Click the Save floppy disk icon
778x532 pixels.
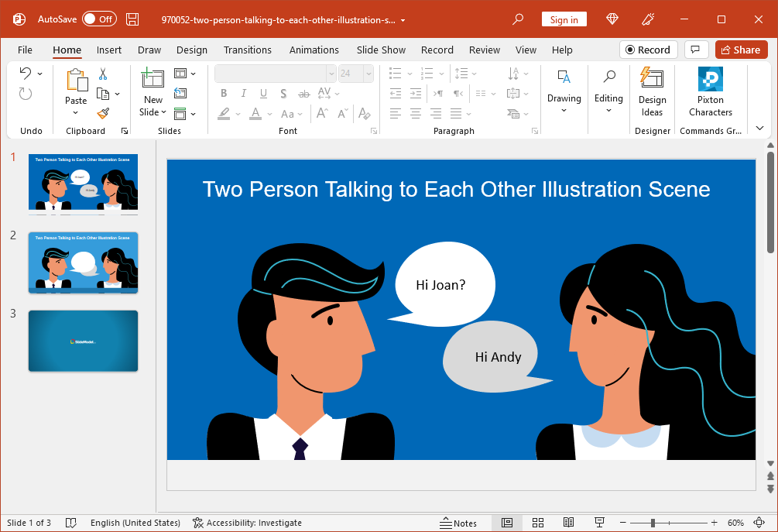pos(132,19)
